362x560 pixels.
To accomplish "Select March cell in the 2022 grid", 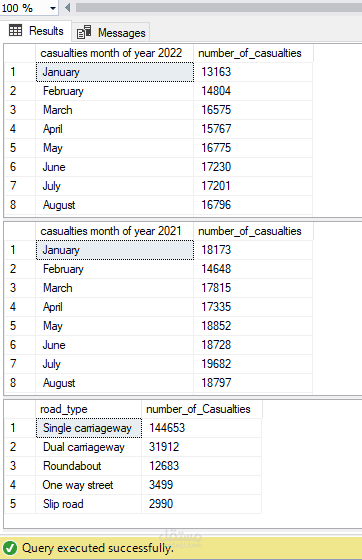I will pos(114,110).
